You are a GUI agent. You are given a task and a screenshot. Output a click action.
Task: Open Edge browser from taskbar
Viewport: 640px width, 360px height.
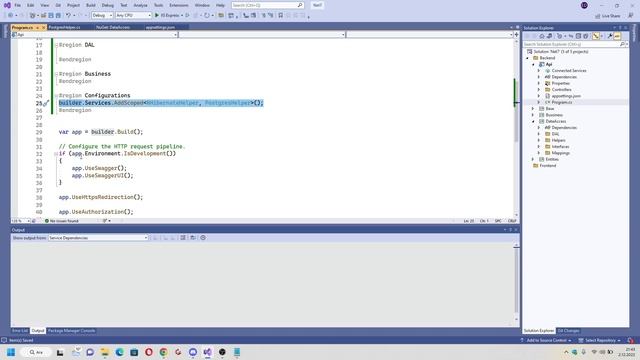[119, 352]
